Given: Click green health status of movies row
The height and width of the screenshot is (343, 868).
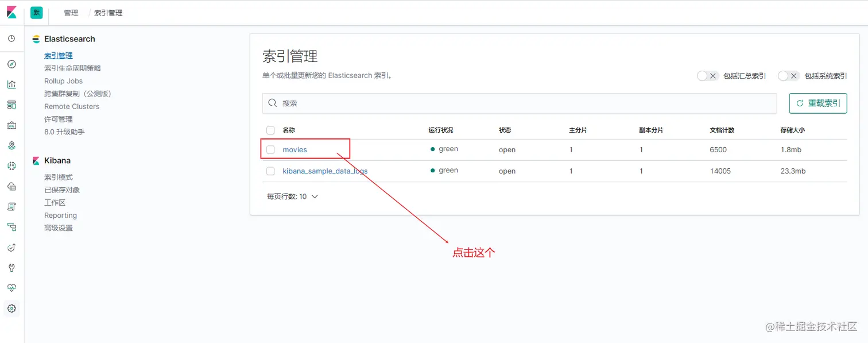Looking at the screenshot, I should 444,149.
